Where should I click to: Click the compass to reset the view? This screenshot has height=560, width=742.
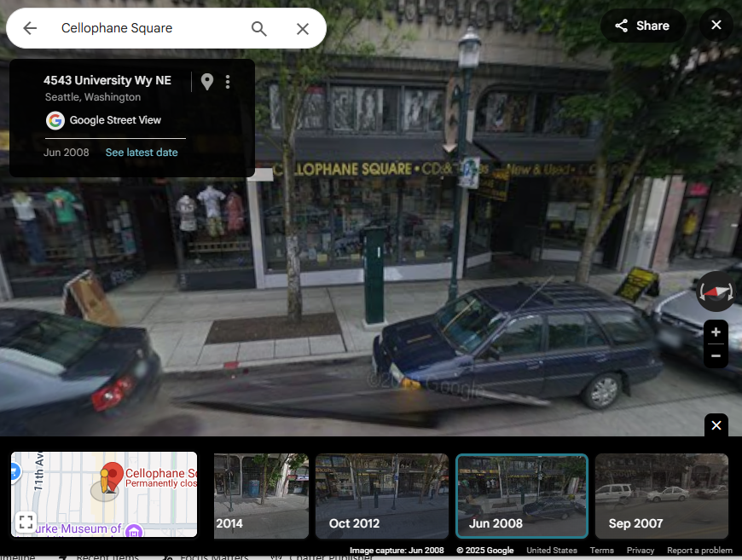[x=716, y=292]
